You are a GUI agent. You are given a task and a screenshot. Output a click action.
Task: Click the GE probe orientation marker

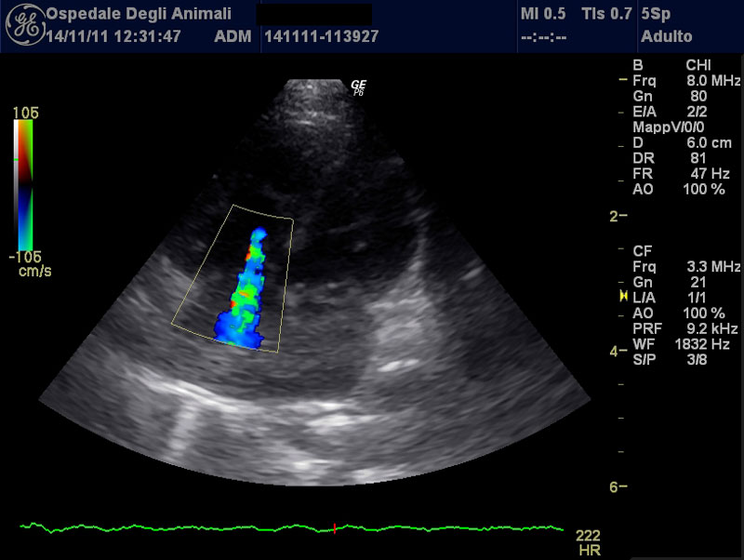coord(358,87)
